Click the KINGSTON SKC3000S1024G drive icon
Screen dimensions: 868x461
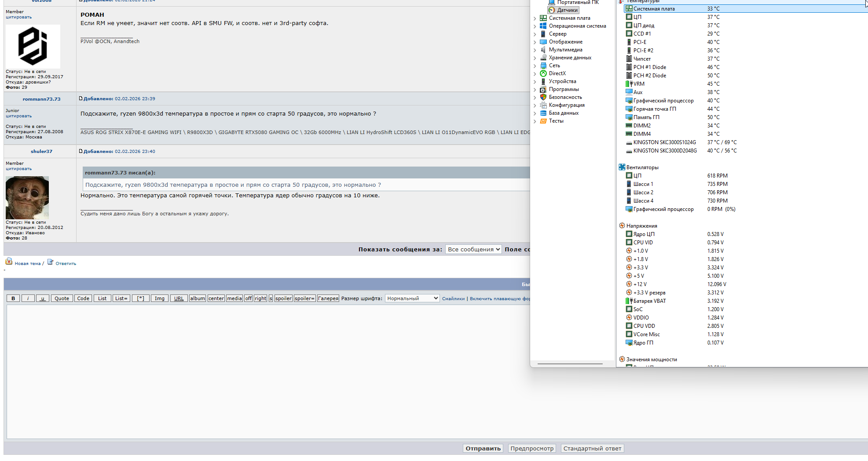coord(629,142)
